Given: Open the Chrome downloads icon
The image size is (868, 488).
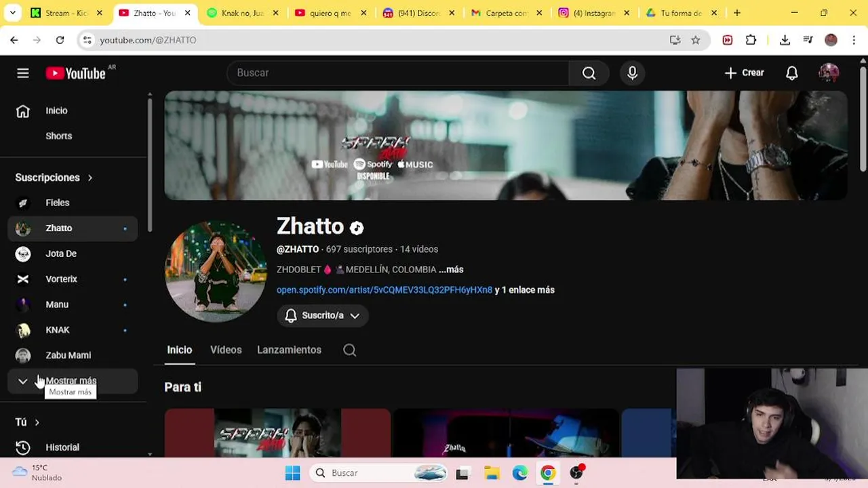Looking at the screenshot, I should click(785, 40).
